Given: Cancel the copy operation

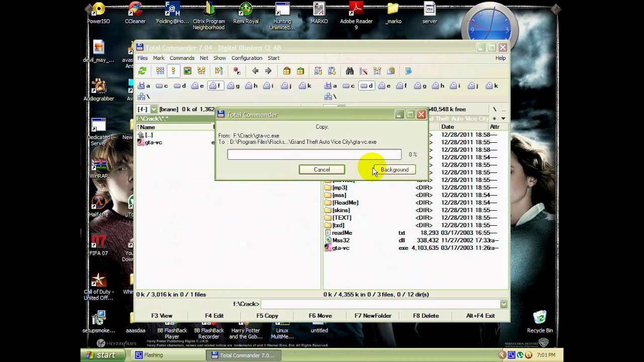Looking at the screenshot, I should [322, 169].
